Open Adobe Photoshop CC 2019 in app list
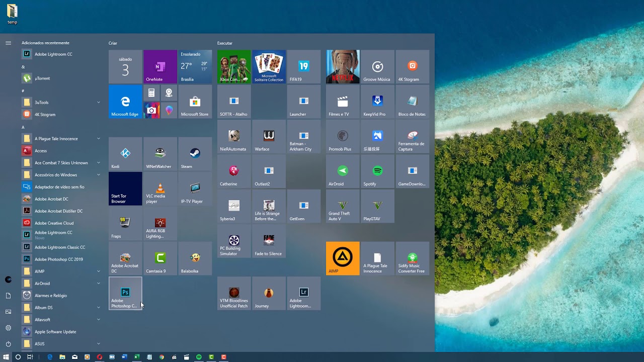644x362 pixels. coord(61,259)
